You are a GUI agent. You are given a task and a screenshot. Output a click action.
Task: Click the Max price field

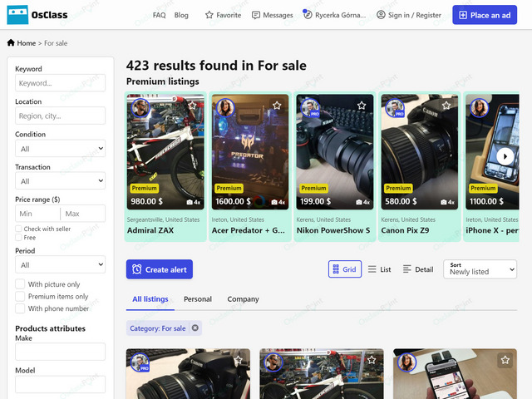(x=83, y=214)
